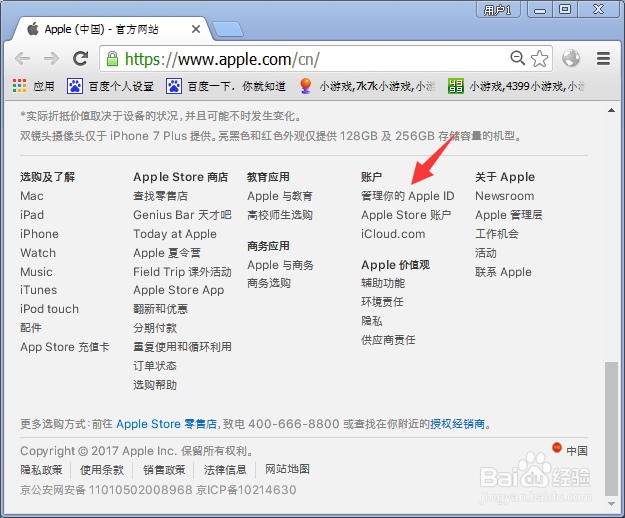The width and height of the screenshot is (625, 518).
Task: Open the 百度个人设置 bookmark
Action: [110, 86]
